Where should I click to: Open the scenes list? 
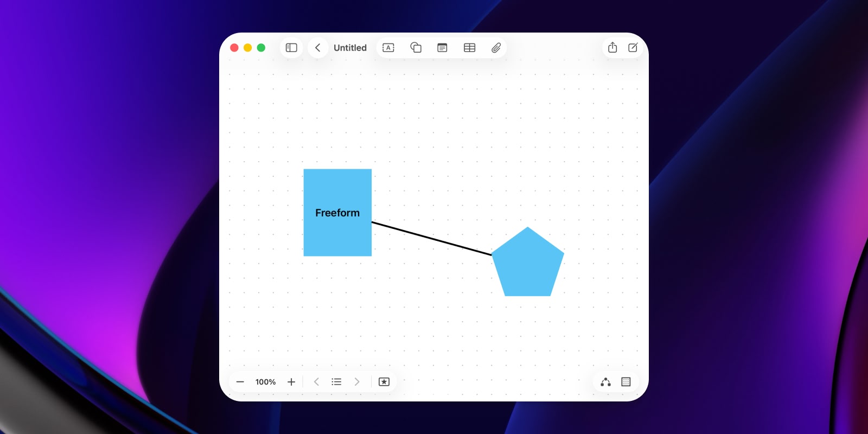tap(336, 382)
